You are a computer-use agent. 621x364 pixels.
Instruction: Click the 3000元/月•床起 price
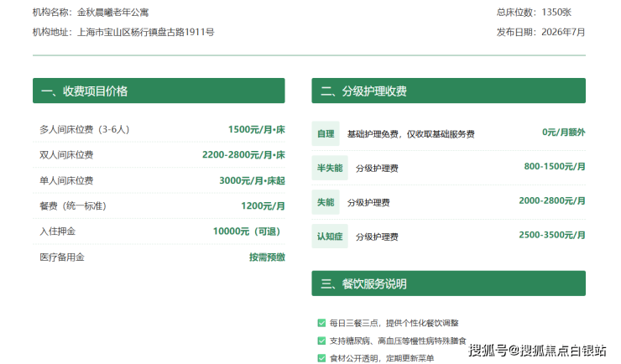pos(253,180)
